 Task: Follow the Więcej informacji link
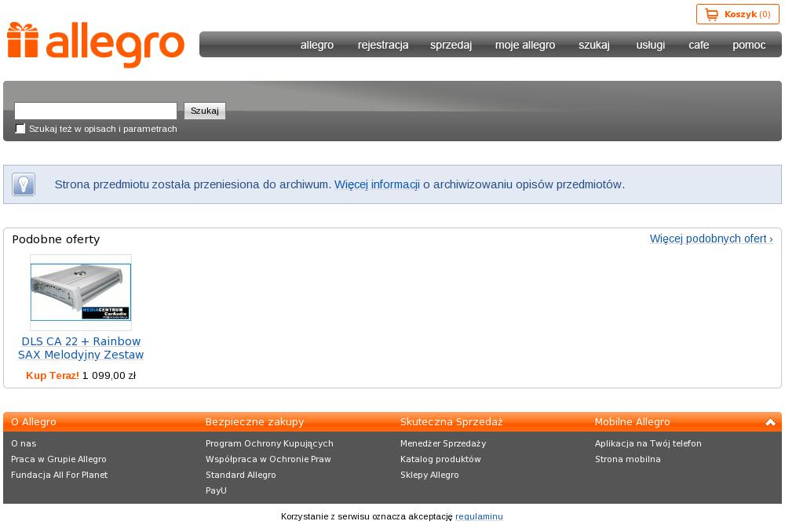point(377,184)
